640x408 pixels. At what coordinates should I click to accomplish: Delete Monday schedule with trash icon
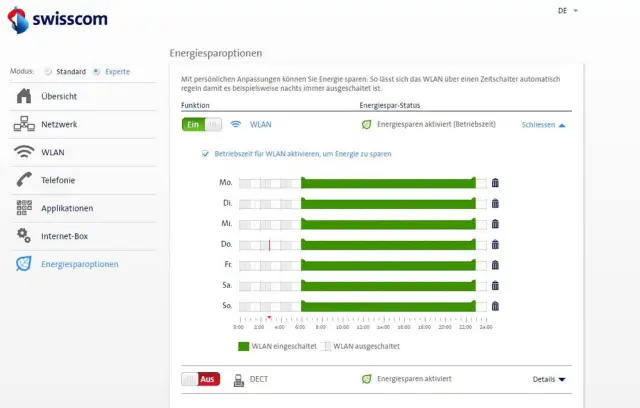[x=495, y=183]
